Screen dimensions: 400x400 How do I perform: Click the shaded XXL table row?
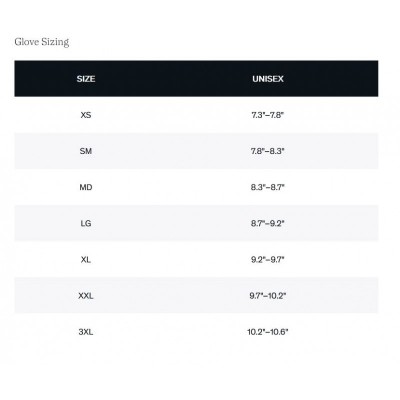click(196, 295)
